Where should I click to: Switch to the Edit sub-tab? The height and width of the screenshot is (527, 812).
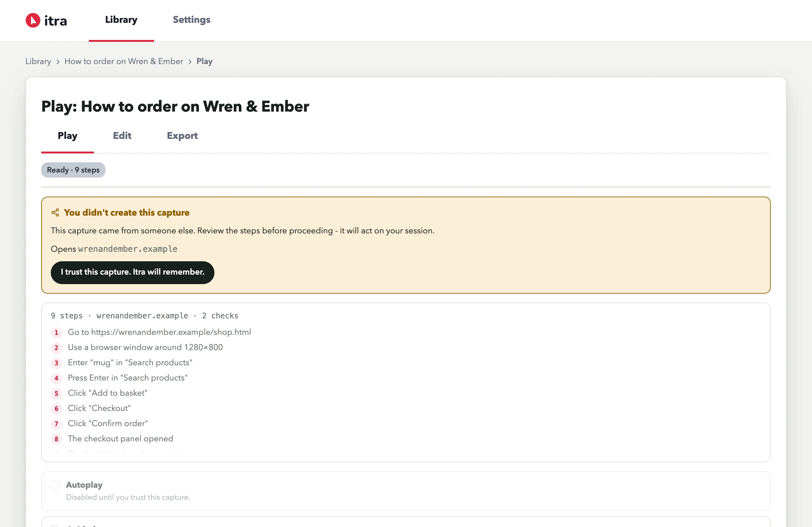coord(122,136)
